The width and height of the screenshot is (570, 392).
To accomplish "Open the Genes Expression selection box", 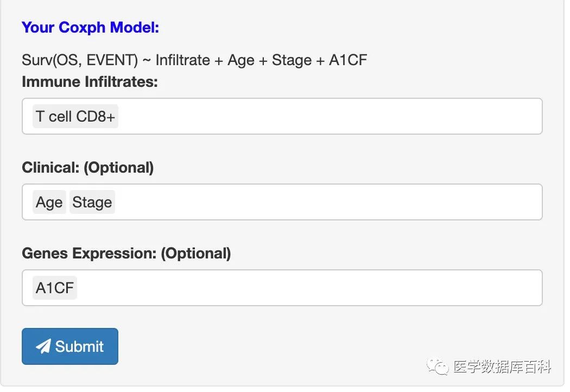I will [x=326, y=288].
